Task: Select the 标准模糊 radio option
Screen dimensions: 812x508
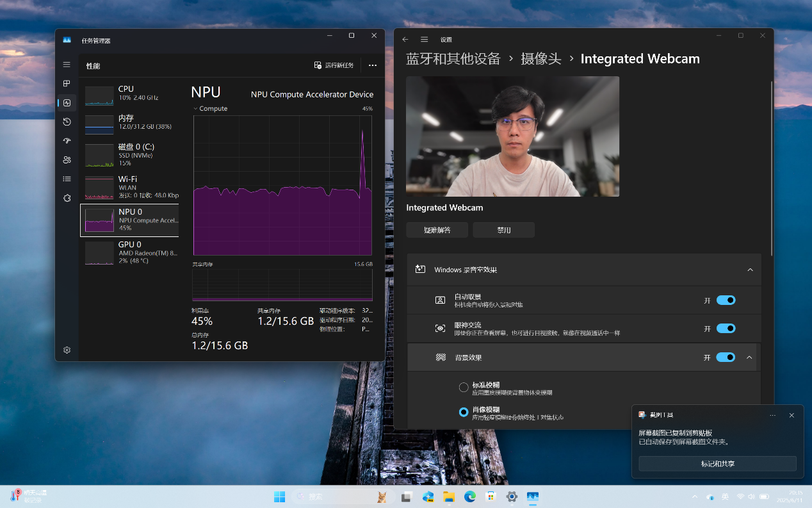Action: point(464,388)
